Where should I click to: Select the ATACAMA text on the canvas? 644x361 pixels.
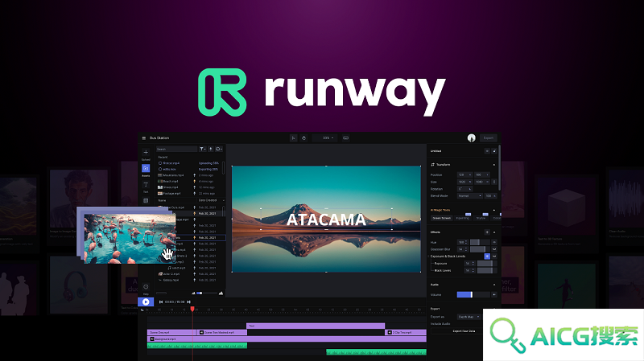click(x=326, y=219)
